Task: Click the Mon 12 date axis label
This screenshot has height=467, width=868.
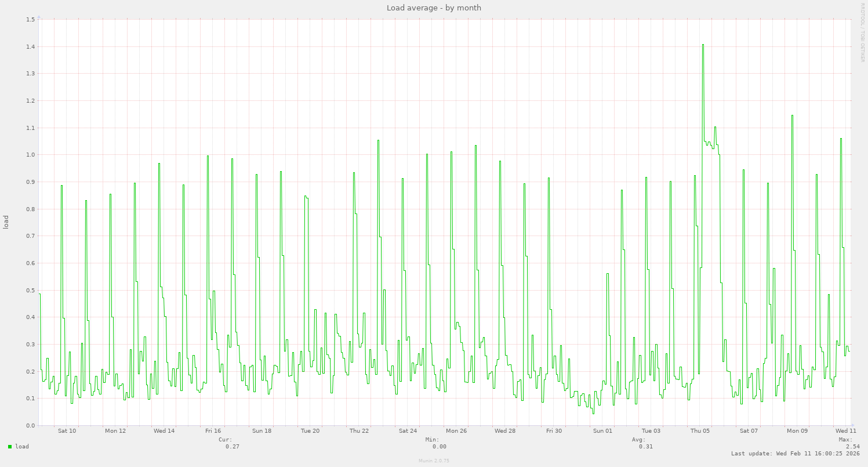Action: pos(115,431)
